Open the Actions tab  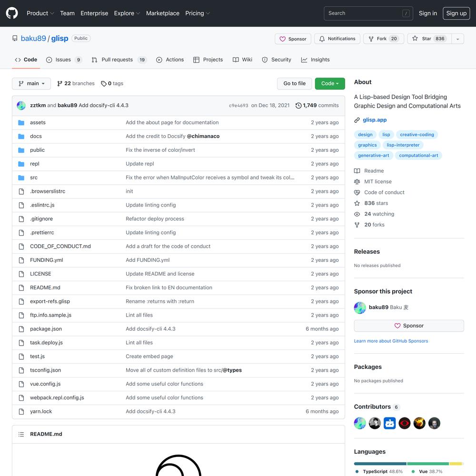[x=170, y=60]
